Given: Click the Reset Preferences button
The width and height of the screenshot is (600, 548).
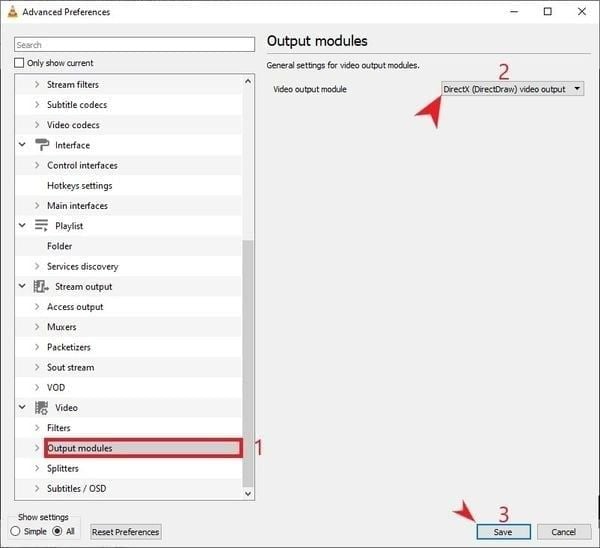Looking at the screenshot, I should pyautogui.click(x=125, y=532).
